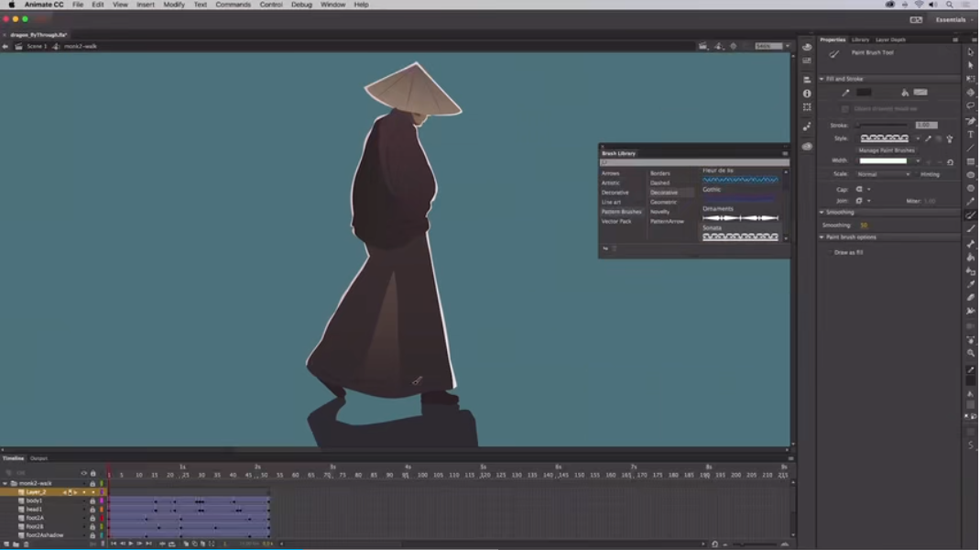Click the black Fill color swatch

pos(863,92)
